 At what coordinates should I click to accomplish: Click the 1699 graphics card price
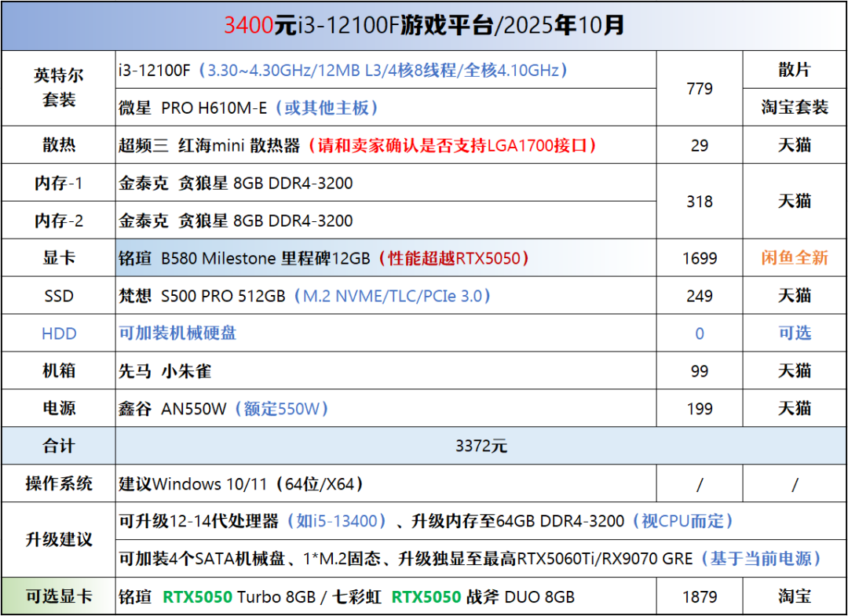click(699, 258)
